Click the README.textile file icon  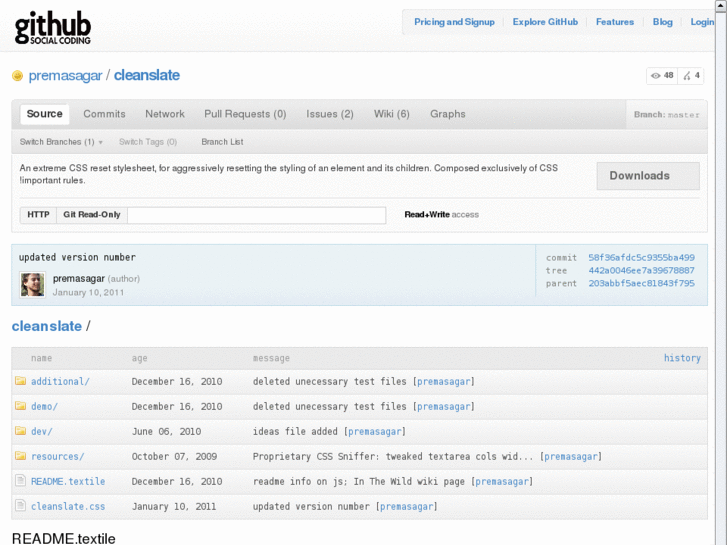tap(20, 481)
